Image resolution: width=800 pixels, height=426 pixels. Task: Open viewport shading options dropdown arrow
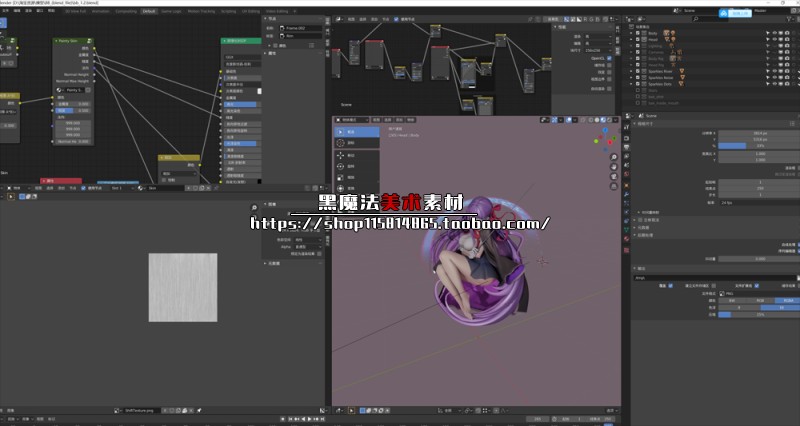point(615,120)
